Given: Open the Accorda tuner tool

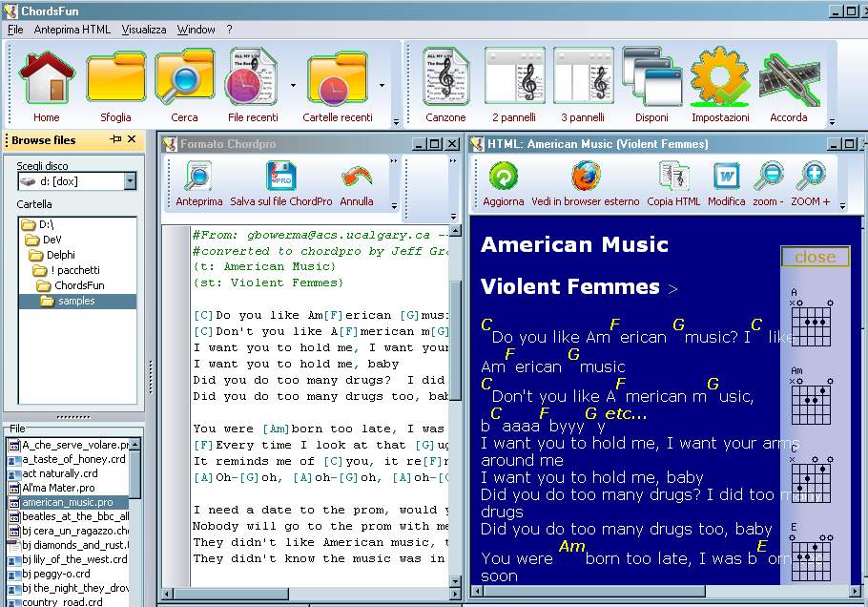Looking at the screenshot, I should [789, 79].
